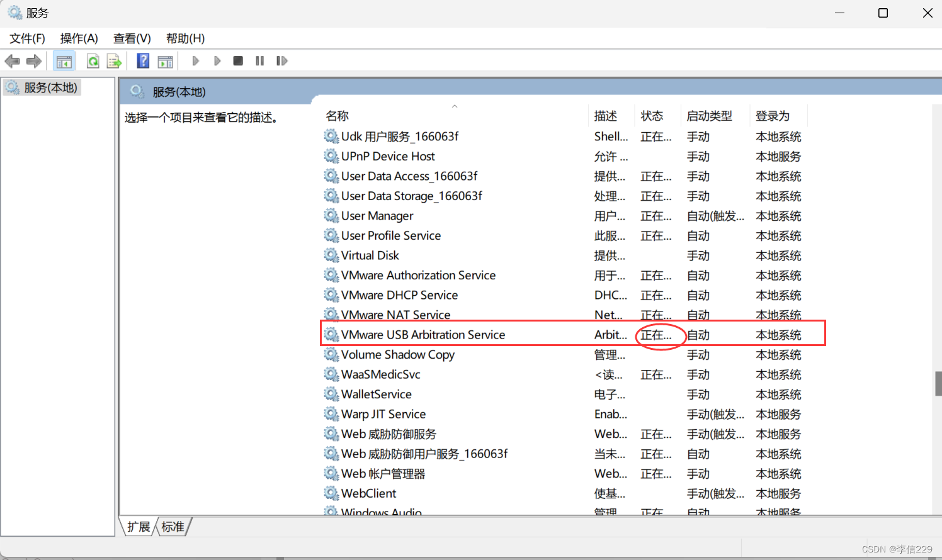Click Shell... description of Udk 用户服务_166063f

[x=611, y=137]
